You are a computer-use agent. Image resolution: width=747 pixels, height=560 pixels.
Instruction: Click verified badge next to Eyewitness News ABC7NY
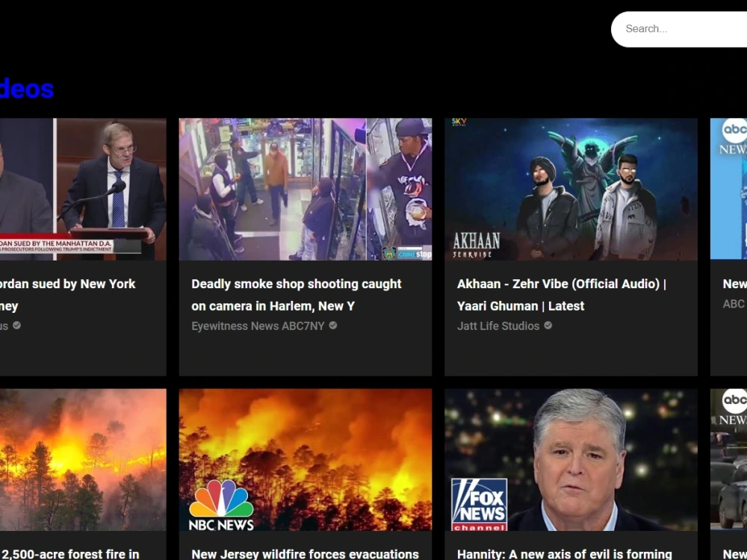coord(333,326)
